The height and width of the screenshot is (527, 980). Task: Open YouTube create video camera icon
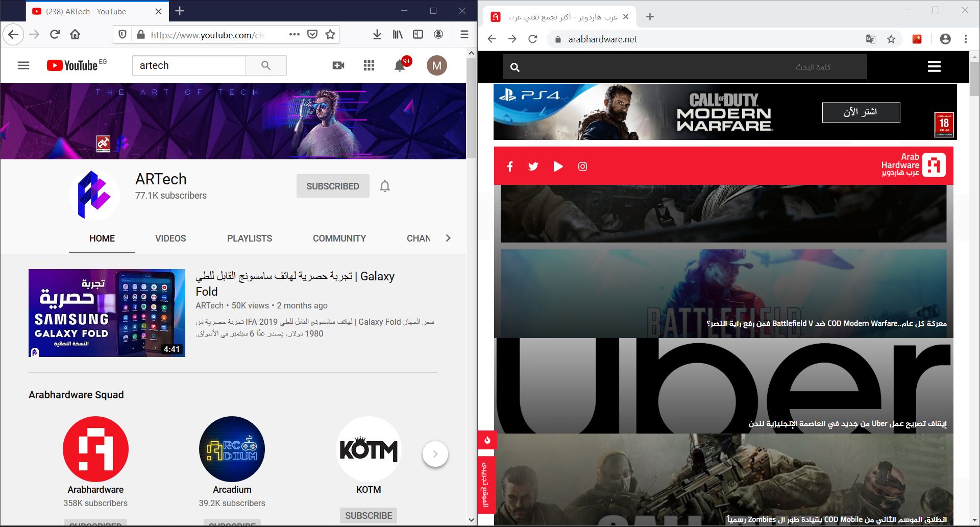pos(338,65)
